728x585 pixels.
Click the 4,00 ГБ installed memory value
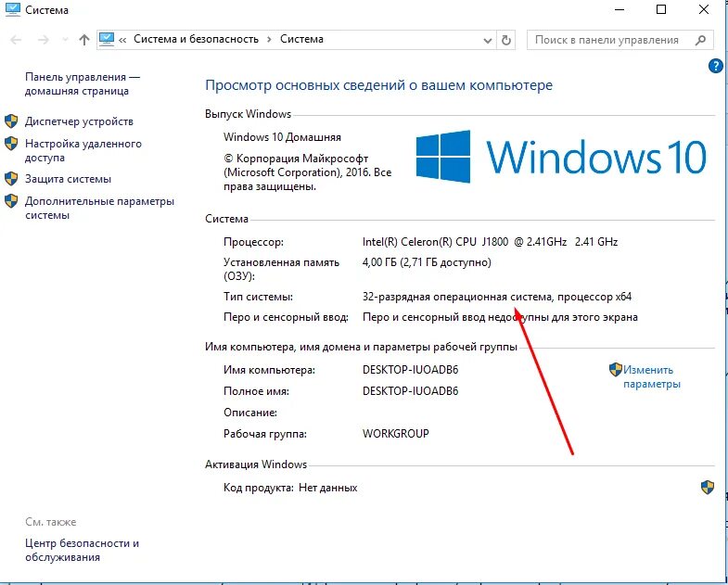point(427,262)
